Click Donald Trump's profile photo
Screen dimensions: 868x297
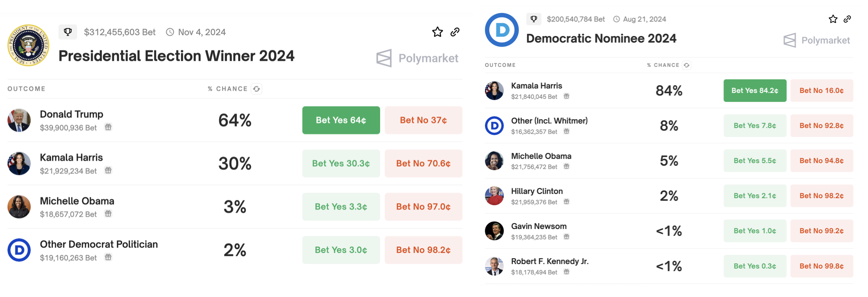[x=19, y=120]
